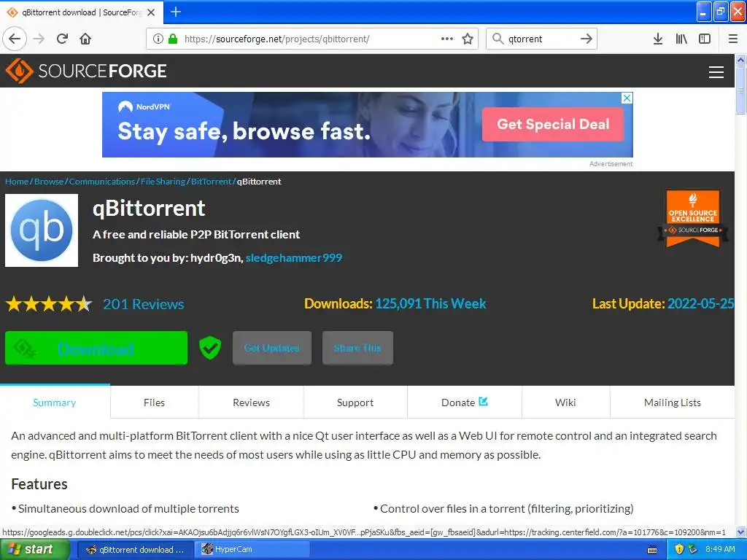Go to Browse breadcrumb link
This screenshot has width=747, height=560.
click(49, 182)
